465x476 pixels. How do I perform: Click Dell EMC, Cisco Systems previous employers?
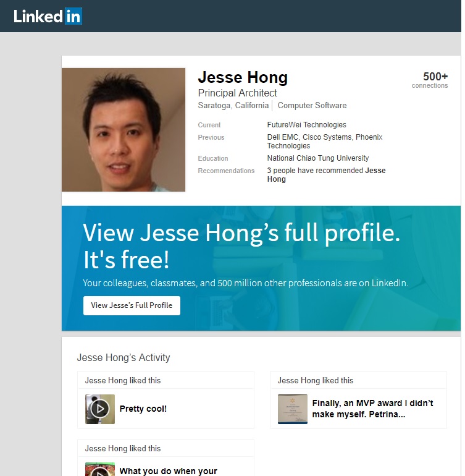click(x=325, y=141)
